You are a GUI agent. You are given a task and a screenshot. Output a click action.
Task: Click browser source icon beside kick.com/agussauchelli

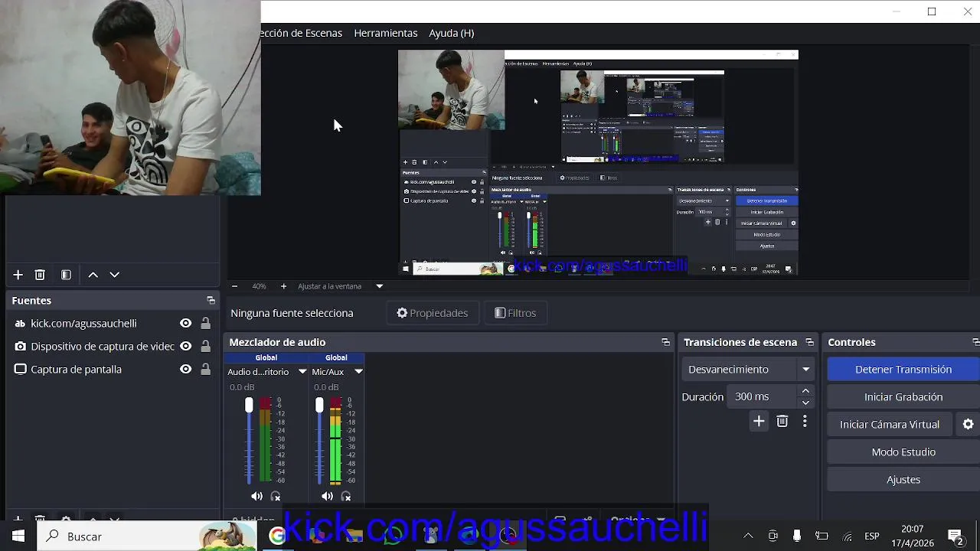click(20, 324)
